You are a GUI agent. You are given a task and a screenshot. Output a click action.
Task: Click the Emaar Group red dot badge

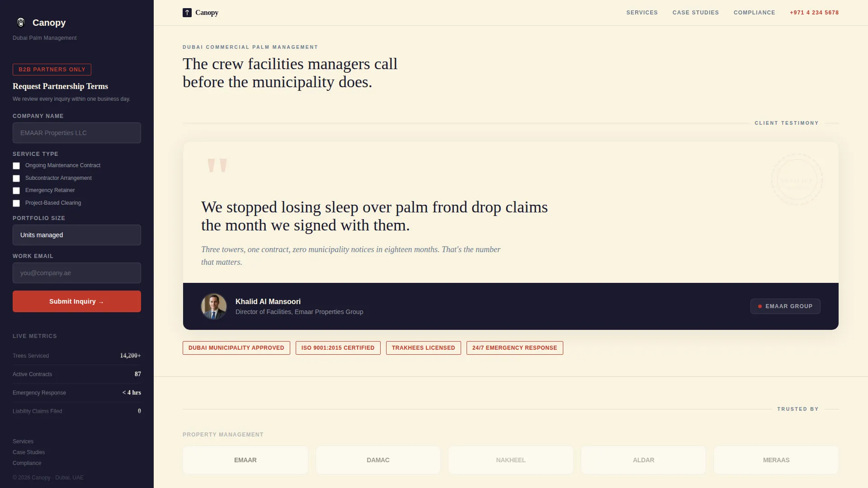tap(785, 306)
